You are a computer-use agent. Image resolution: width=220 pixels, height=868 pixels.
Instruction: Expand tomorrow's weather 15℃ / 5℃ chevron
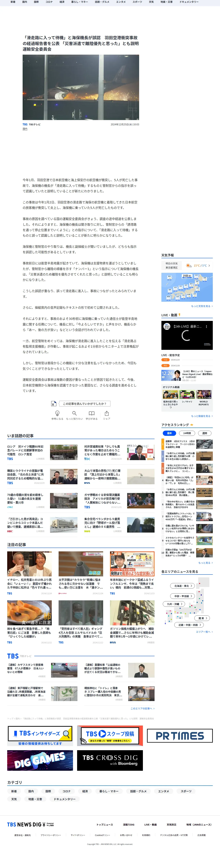[x=209, y=266]
